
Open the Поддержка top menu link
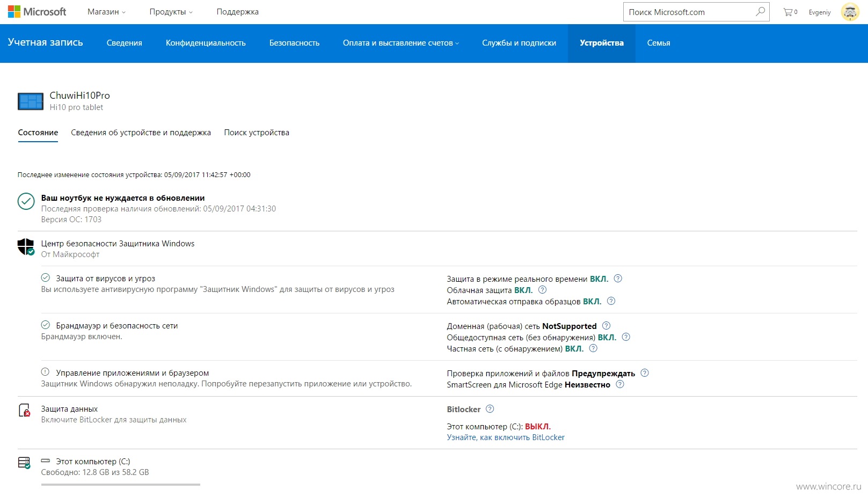[237, 12]
